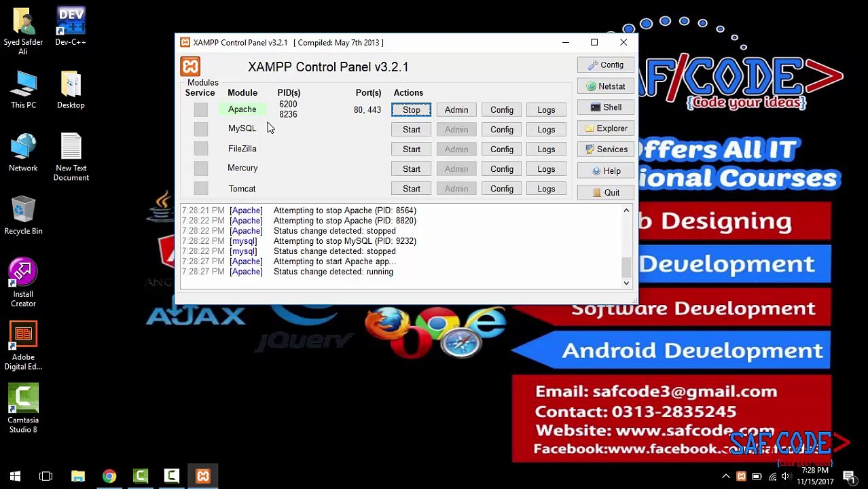
Task: Open Mercury Logs menu
Action: click(x=546, y=169)
